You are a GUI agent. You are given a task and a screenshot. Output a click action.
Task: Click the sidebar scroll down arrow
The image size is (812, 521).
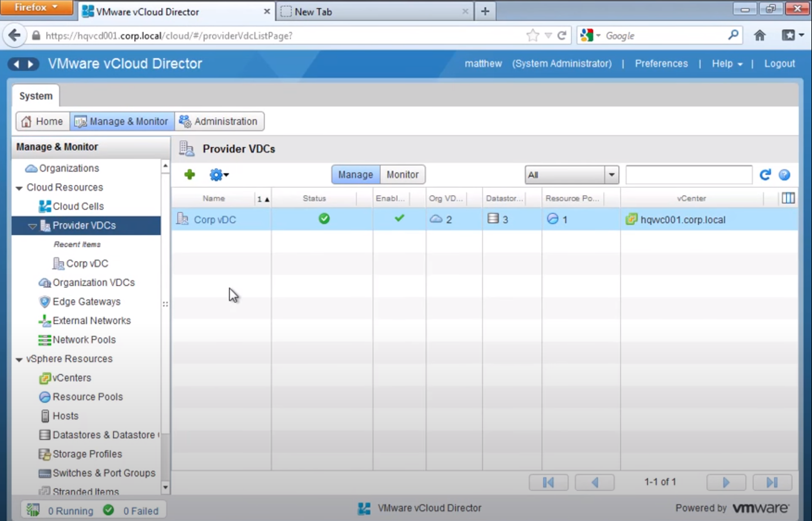165,488
